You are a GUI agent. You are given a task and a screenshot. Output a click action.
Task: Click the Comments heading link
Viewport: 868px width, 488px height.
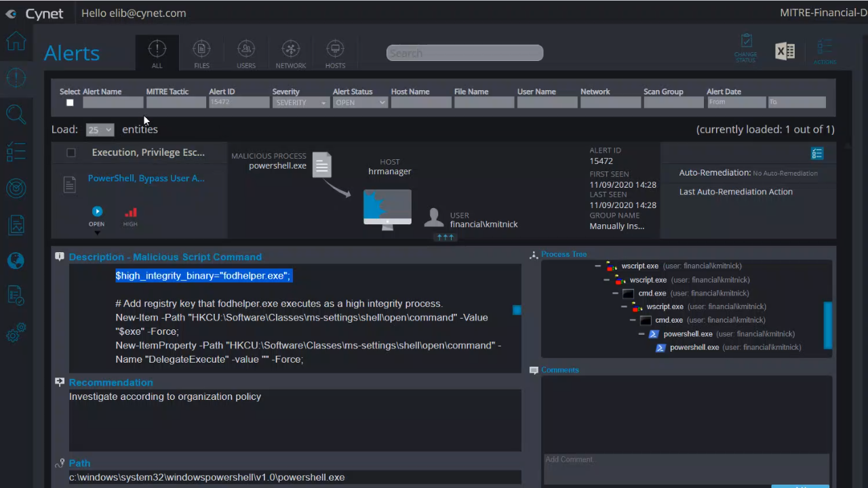[560, 370]
